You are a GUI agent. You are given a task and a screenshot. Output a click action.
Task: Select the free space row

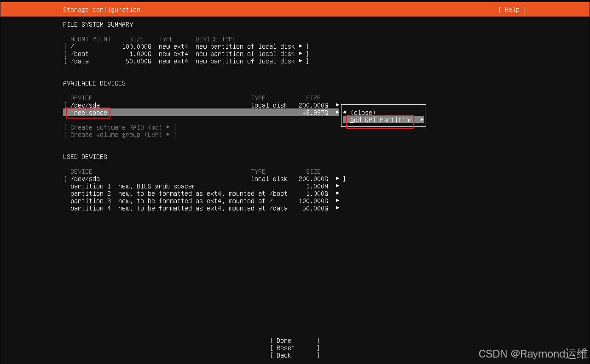pyautogui.click(x=201, y=113)
